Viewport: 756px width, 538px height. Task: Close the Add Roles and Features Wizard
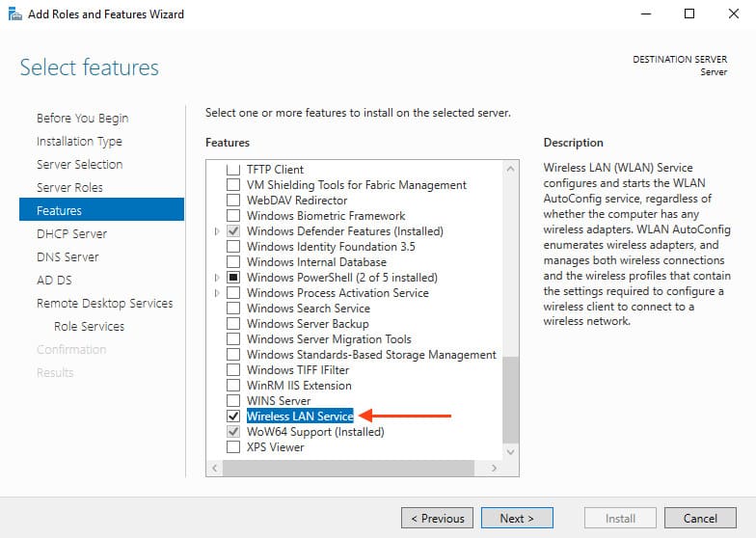(733, 13)
